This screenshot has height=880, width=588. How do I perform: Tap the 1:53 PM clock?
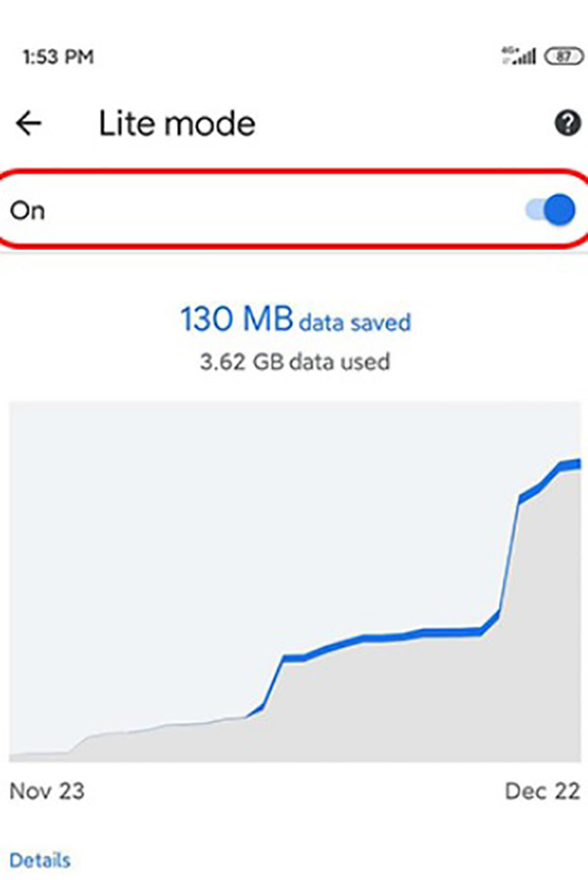(x=58, y=57)
